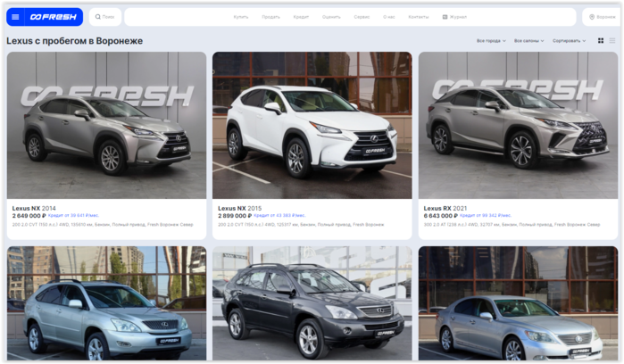
Task: Go to the Контакты page
Action: (419, 17)
